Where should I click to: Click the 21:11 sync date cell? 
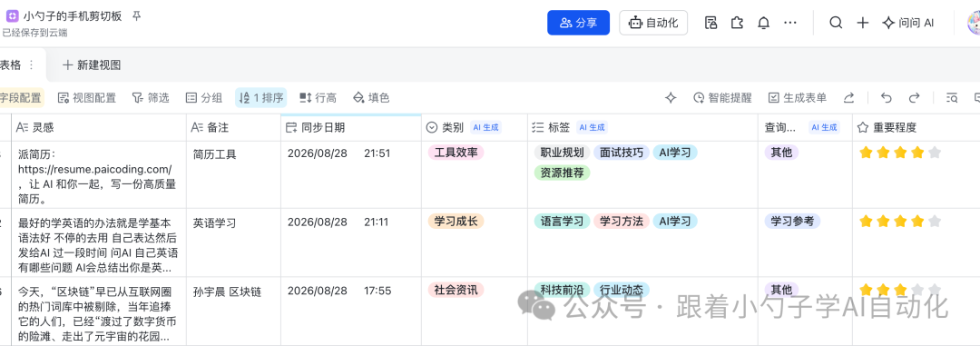coord(350,242)
